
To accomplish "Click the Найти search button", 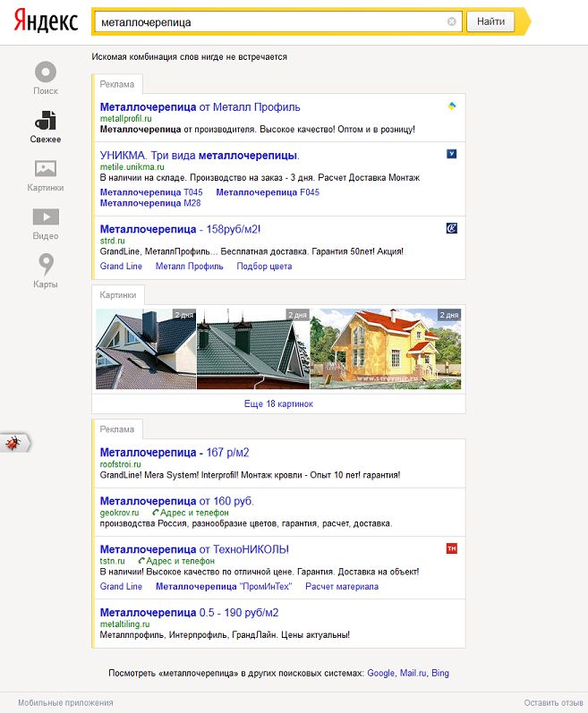I will coord(490,21).
